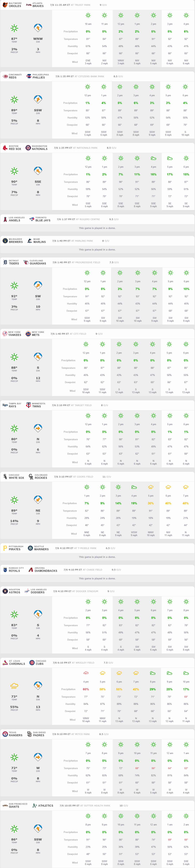Image resolution: width=195 pixels, height=868 pixels.
Task: Click the '7/6 11:35 AM ET AT TRUIST PARK' text
Action: [x=70, y=5]
